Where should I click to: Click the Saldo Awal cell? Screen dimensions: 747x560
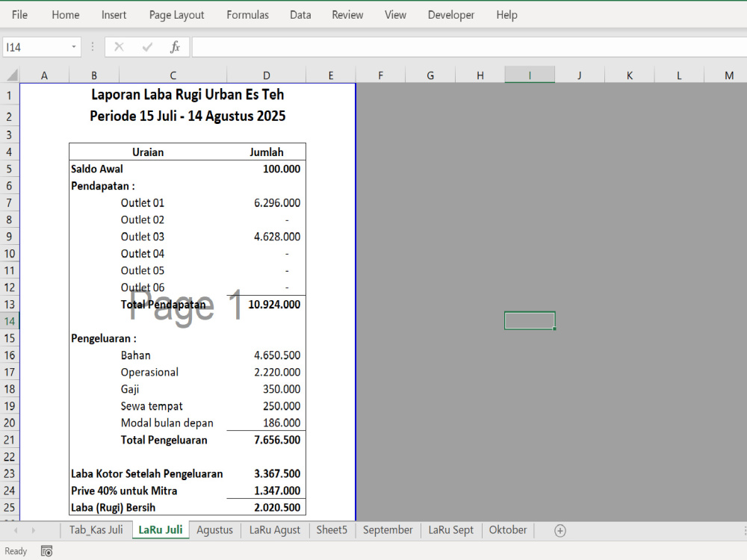96,169
